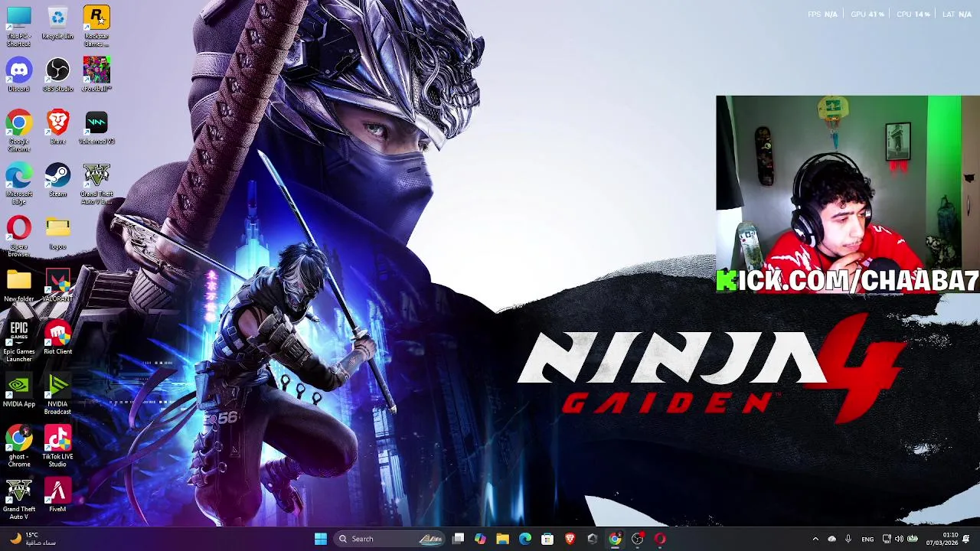Expand hidden system tray icons chevron
Screen dimensions: 980x551
pos(815,539)
